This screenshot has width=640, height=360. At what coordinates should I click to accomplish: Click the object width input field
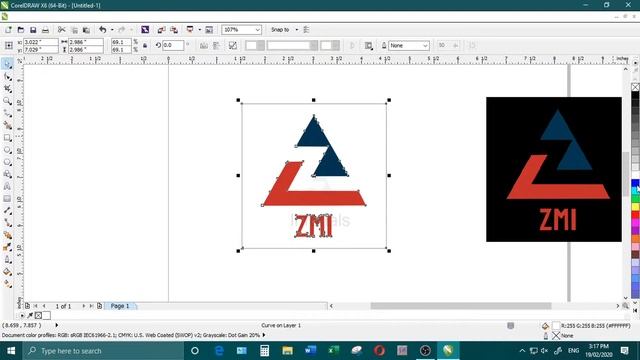coord(86,42)
